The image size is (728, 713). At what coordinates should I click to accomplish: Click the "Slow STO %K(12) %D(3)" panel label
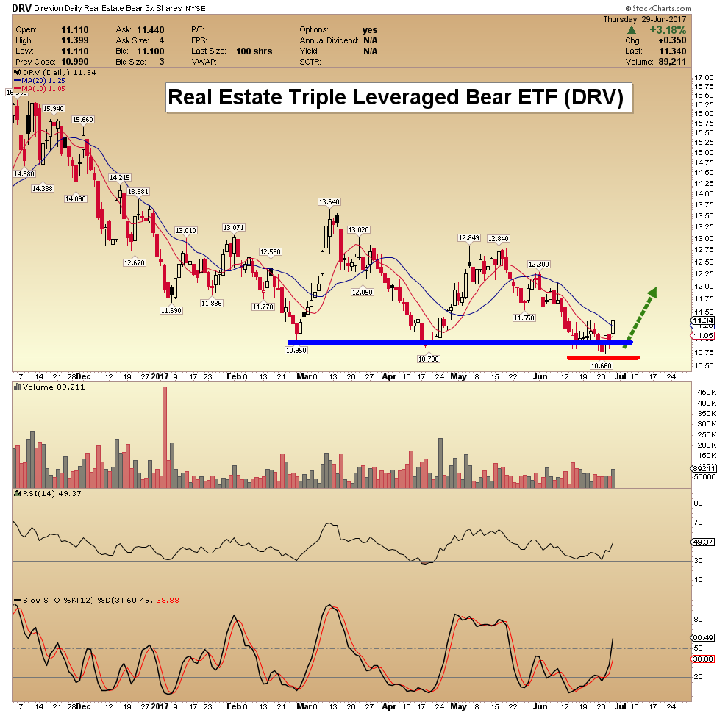(73, 601)
